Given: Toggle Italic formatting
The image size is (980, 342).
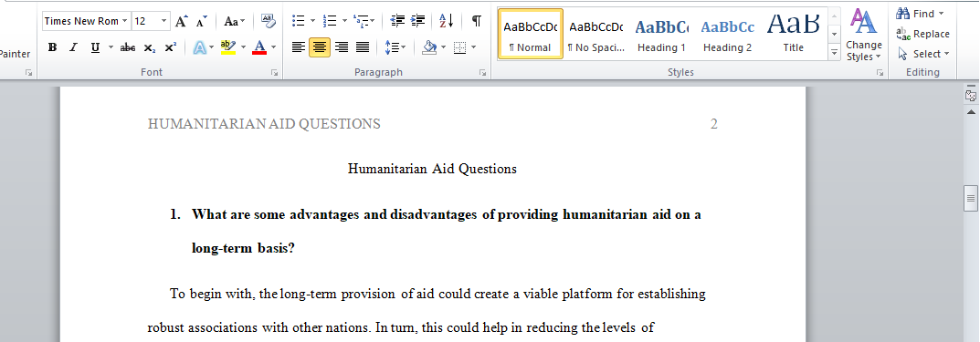Looking at the screenshot, I should click(x=74, y=47).
